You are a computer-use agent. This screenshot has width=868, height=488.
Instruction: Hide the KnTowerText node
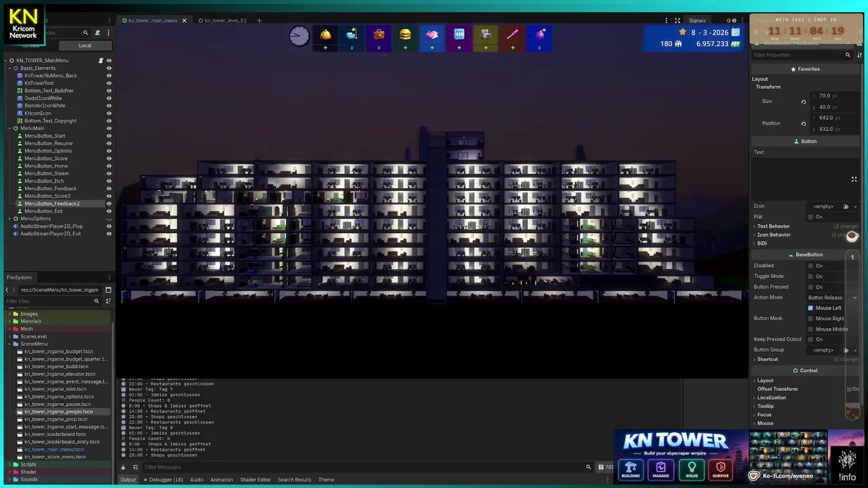tap(108, 83)
